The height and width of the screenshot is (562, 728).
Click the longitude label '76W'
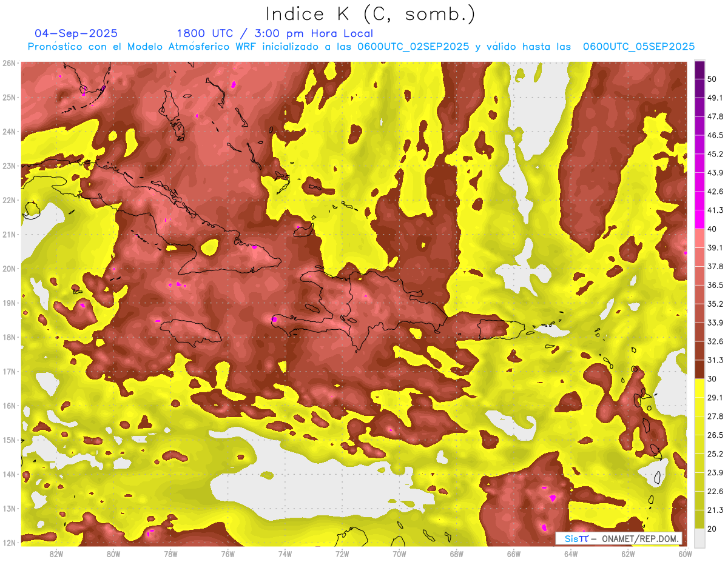click(228, 554)
